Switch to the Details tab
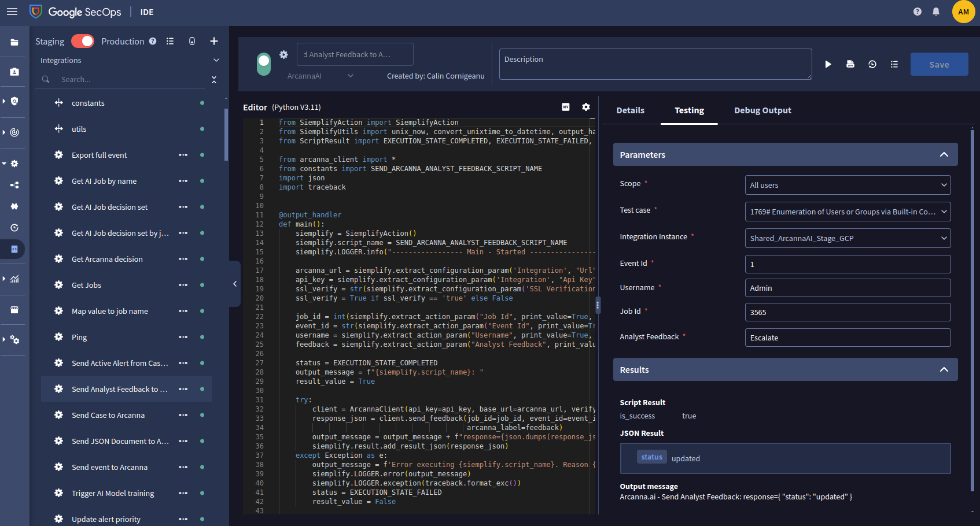The width and height of the screenshot is (980, 526). (x=630, y=110)
